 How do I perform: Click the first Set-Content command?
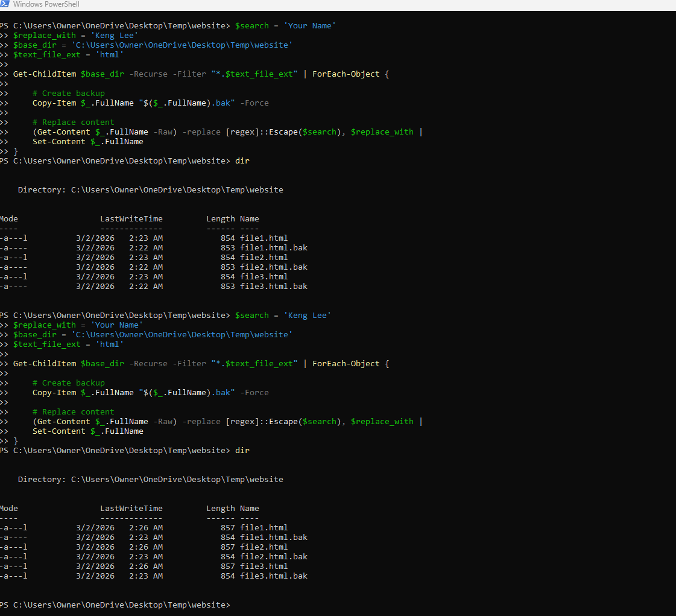pos(58,142)
